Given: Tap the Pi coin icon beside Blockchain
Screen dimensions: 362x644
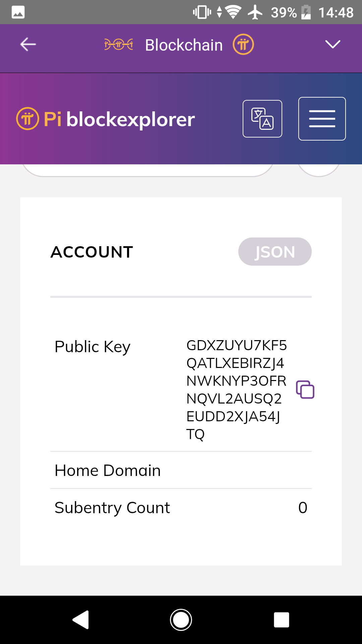Looking at the screenshot, I should [243, 44].
